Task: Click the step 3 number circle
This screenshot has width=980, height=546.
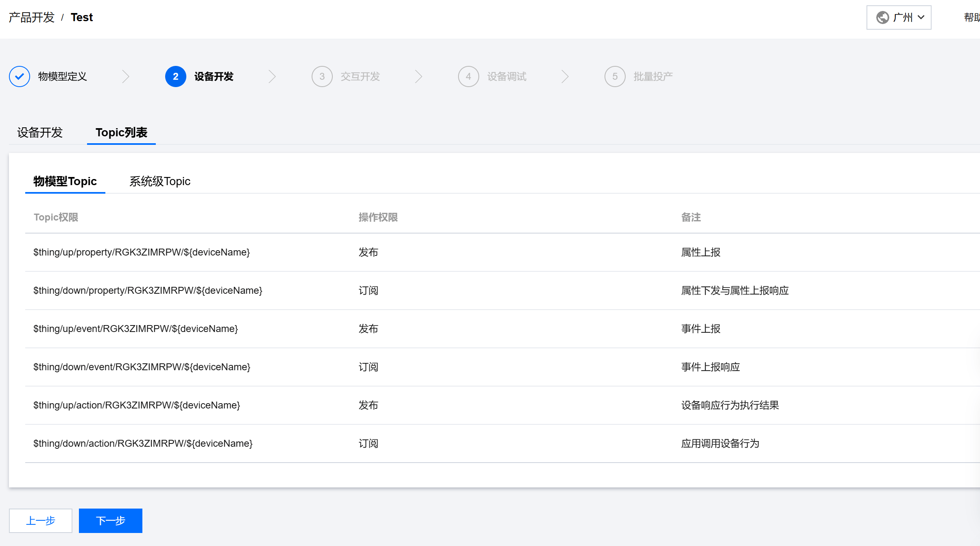Action: tap(322, 76)
